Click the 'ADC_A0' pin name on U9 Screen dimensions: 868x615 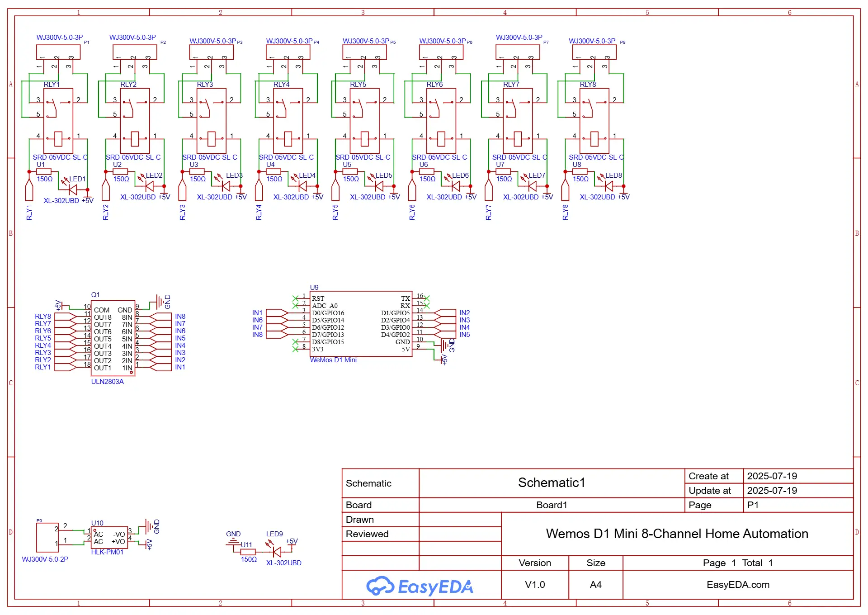(x=325, y=306)
